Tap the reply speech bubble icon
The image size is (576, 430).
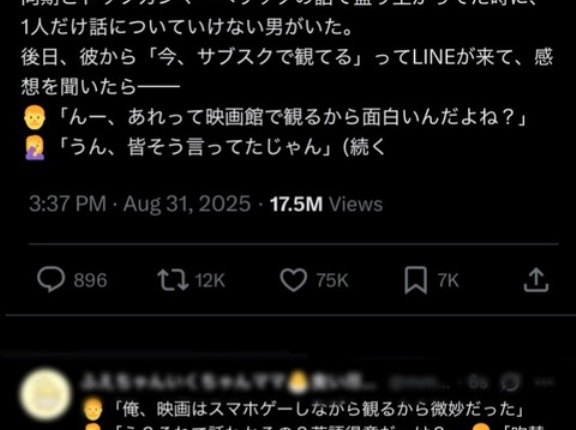point(51,280)
